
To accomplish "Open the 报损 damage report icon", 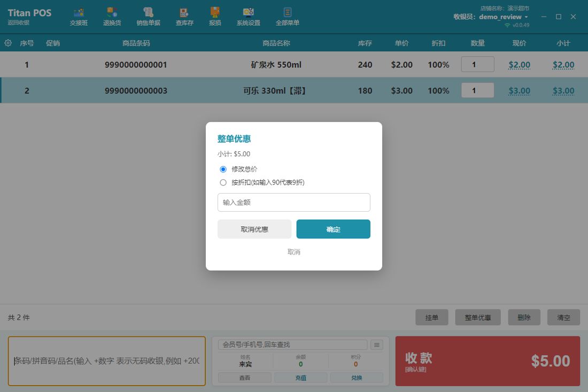I will (x=215, y=17).
